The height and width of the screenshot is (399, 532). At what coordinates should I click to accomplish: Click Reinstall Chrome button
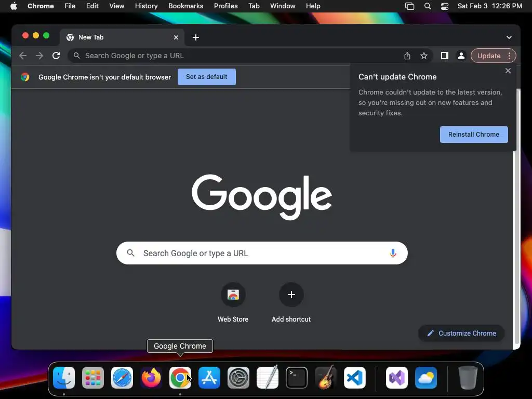click(474, 135)
